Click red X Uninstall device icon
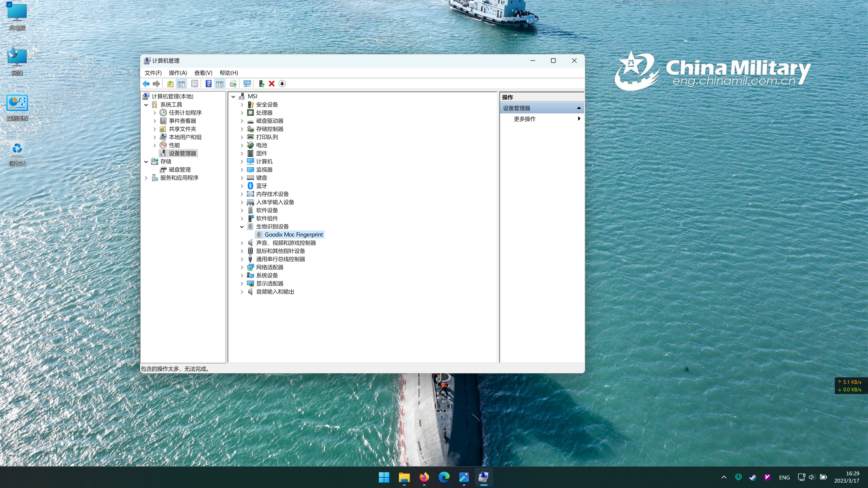This screenshot has width=868, height=488. 271,84
